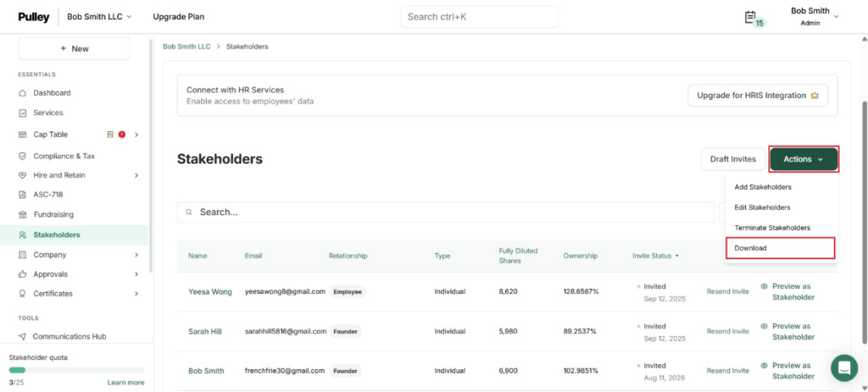868x392 pixels.
Task: Click the crown icon on Upgrade for HRIS Integration
Action: pyautogui.click(x=815, y=96)
